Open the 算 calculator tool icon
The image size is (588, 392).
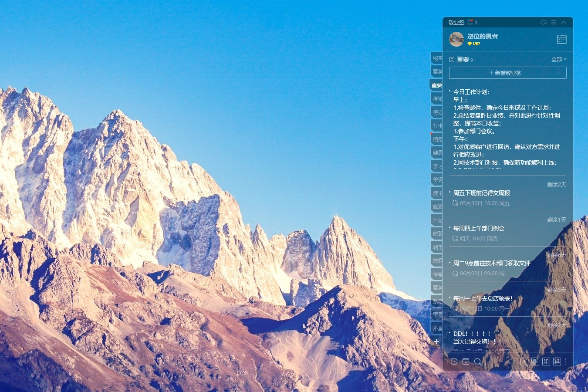coord(557,362)
